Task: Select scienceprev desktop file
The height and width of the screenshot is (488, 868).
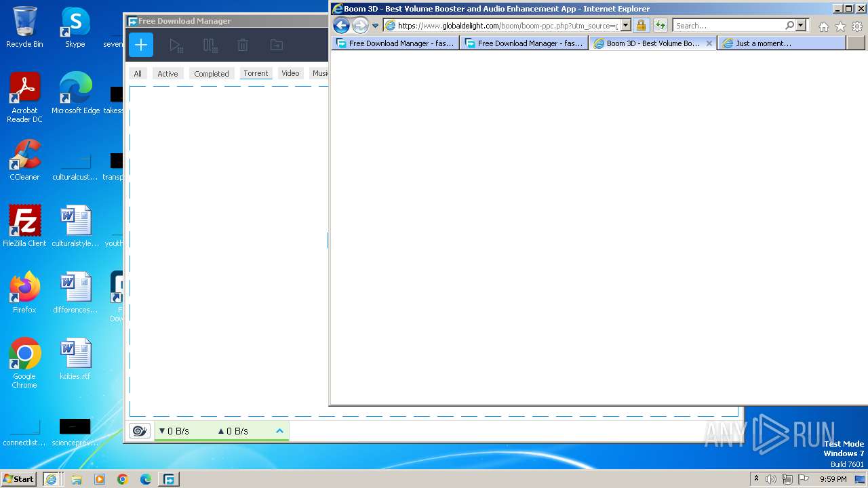Action: coord(75,432)
